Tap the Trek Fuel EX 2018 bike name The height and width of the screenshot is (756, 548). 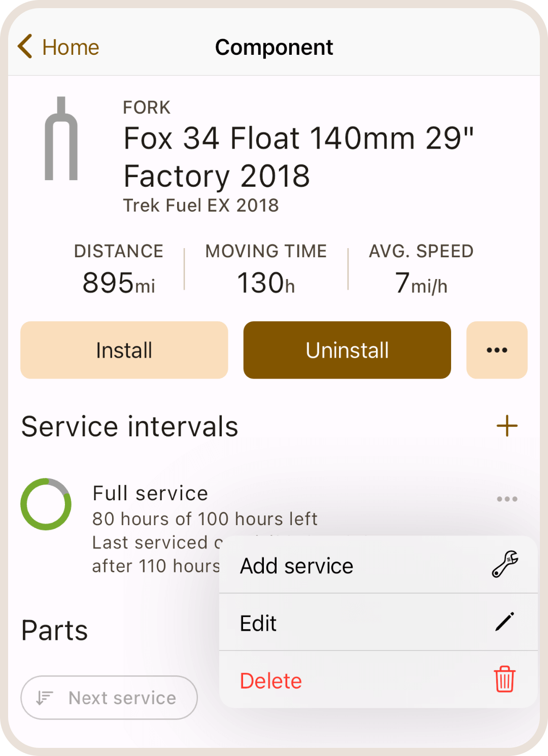pos(201,205)
